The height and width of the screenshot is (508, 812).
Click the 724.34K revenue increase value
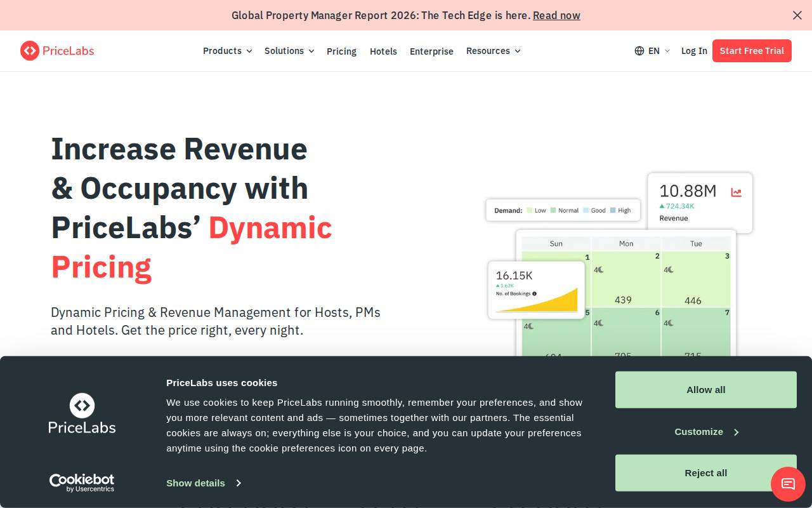point(680,206)
